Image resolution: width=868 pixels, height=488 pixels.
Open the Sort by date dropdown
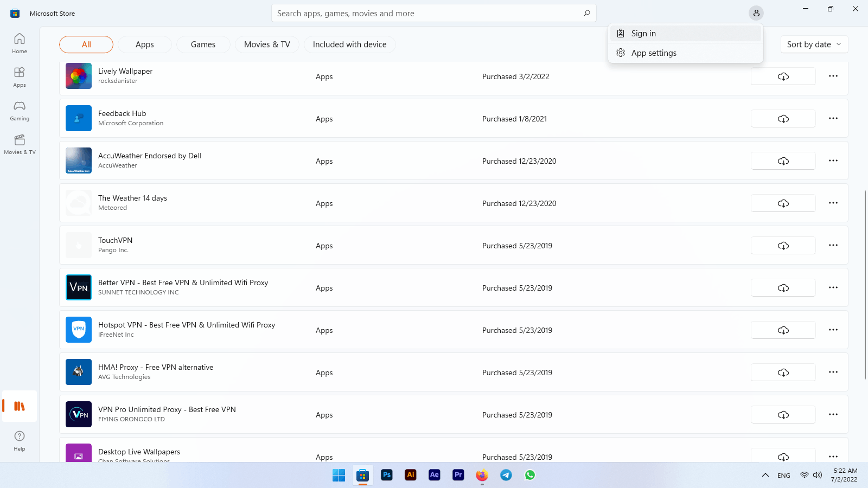tap(814, 44)
